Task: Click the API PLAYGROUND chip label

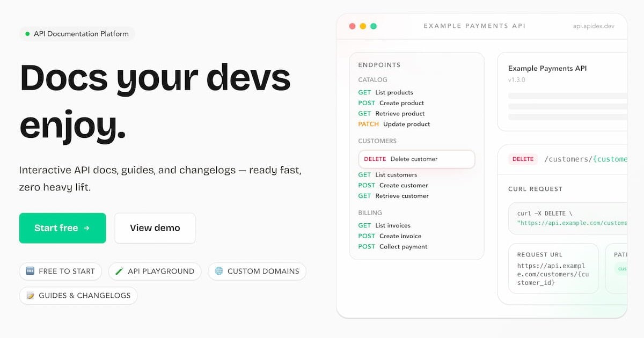Action: [x=161, y=271]
